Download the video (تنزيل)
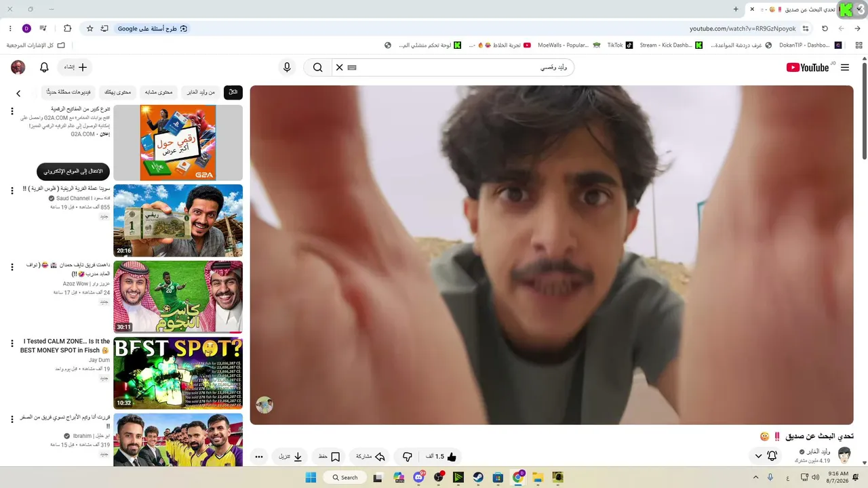868x488 pixels. 291,457
